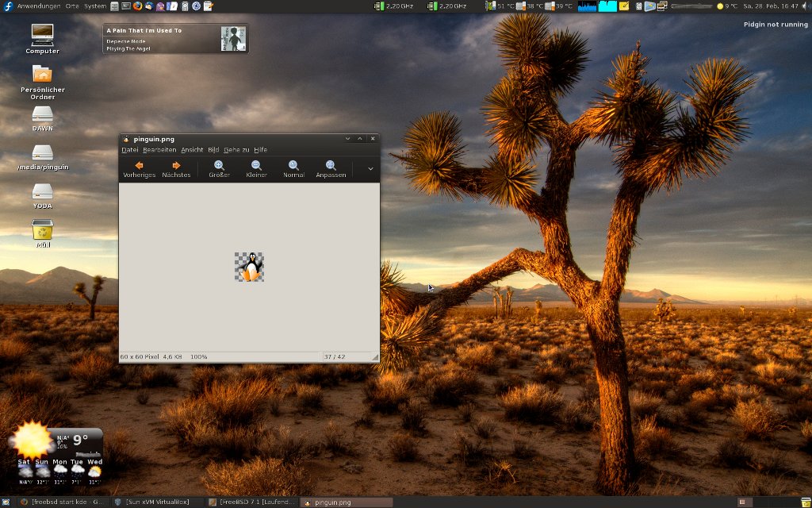Open the terminal launcher in top panel

126,6
